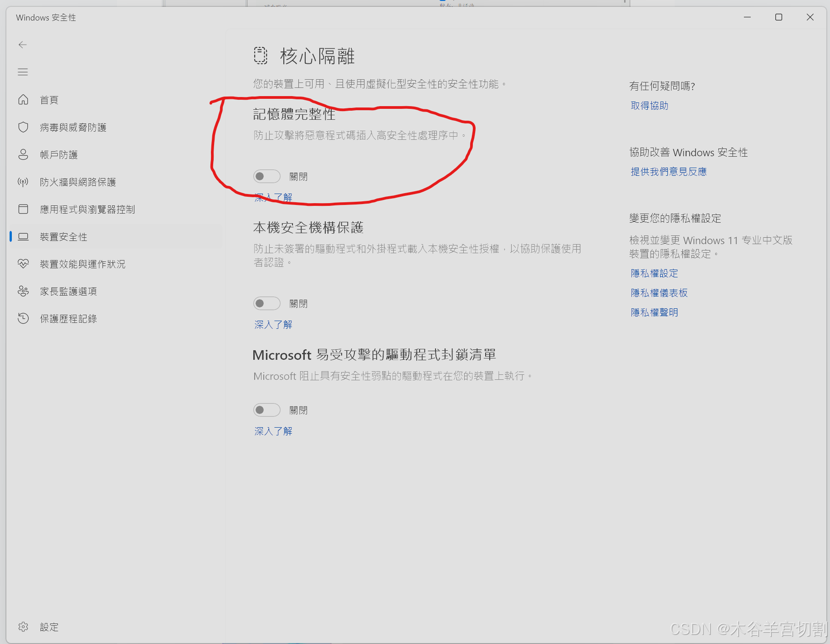The width and height of the screenshot is (830, 644).
Task: Click the 有任何疑問嗎? heading
Action: click(x=662, y=86)
